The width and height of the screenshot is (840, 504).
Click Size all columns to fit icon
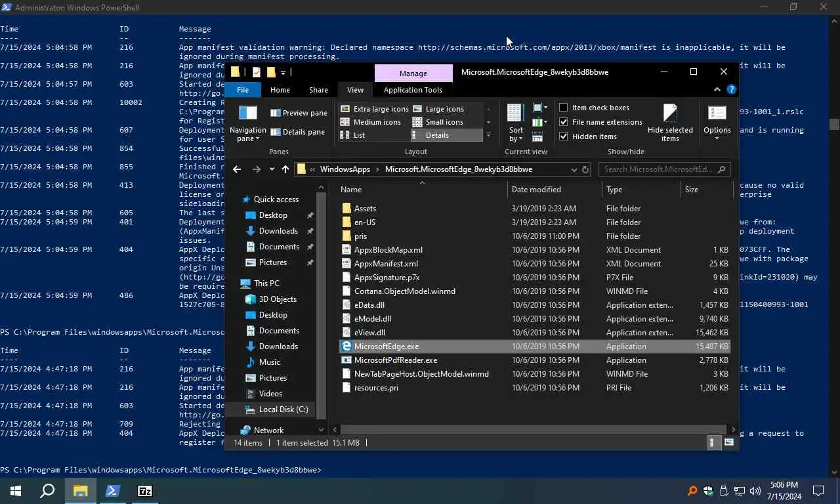click(x=537, y=137)
